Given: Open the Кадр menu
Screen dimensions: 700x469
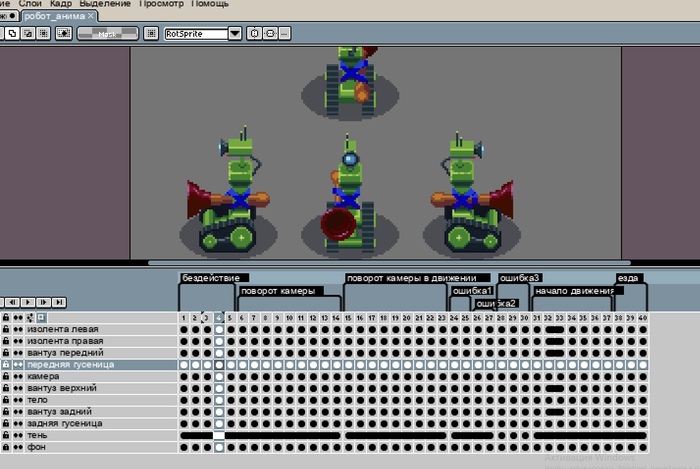Looking at the screenshot, I should point(61,4).
